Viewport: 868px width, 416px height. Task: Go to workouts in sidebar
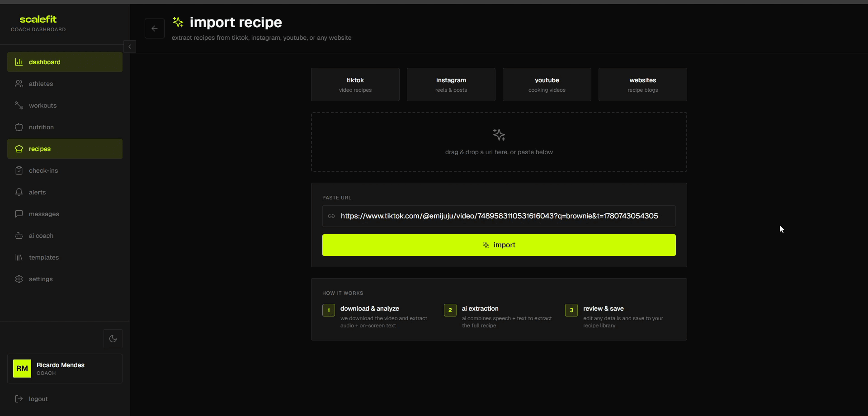click(x=65, y=105)
